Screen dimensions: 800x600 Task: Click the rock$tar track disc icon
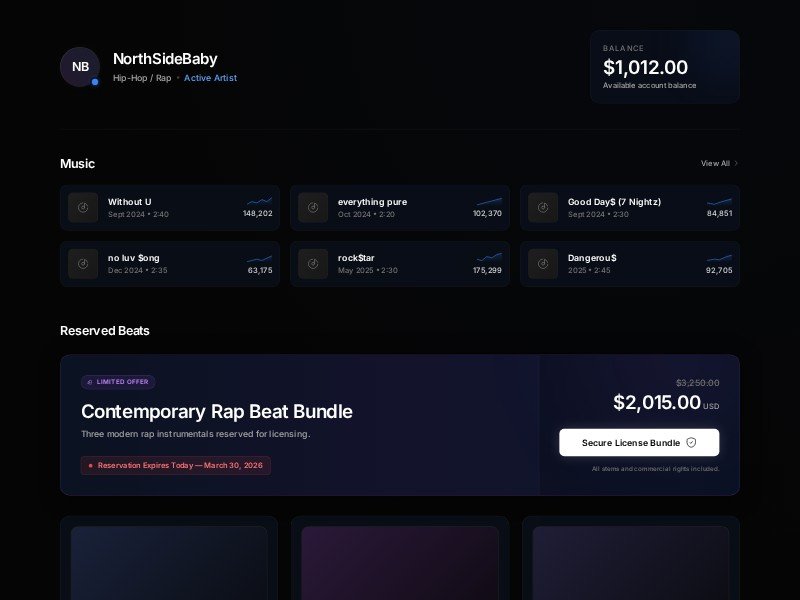click(x=313, y=263)
